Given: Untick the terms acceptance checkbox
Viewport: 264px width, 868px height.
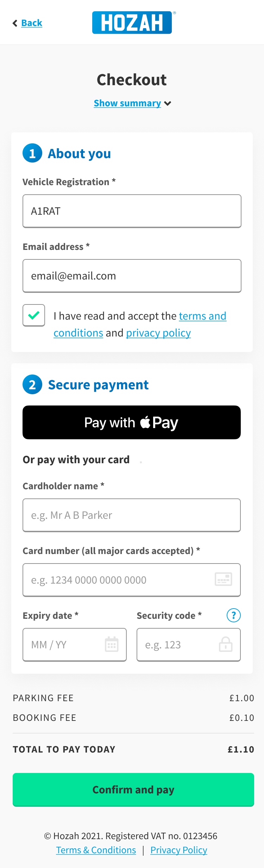Looking at the screenshot, I should 34,315.
